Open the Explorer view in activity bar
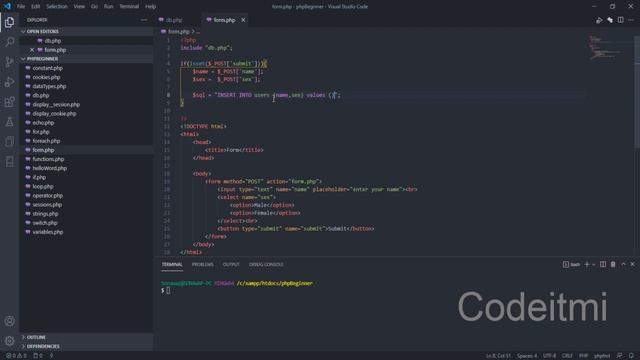This screenshot has height=360, width=640. (x=9, y=22)
